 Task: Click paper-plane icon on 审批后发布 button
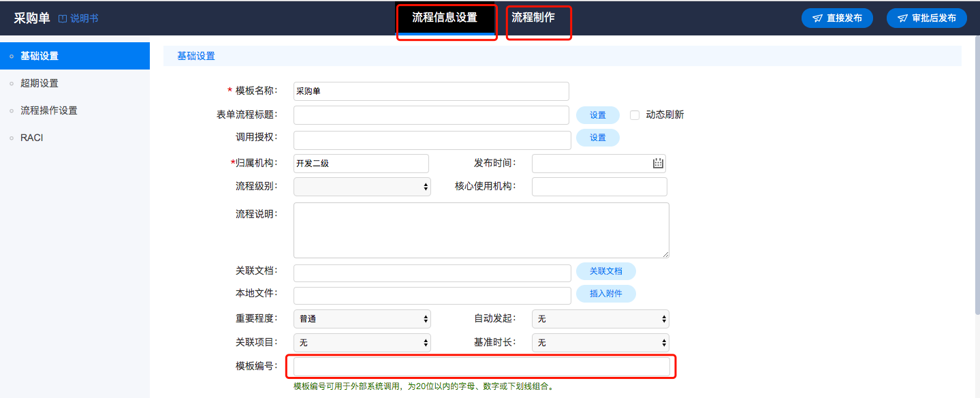pyautogui.click(x=902, y=18)
